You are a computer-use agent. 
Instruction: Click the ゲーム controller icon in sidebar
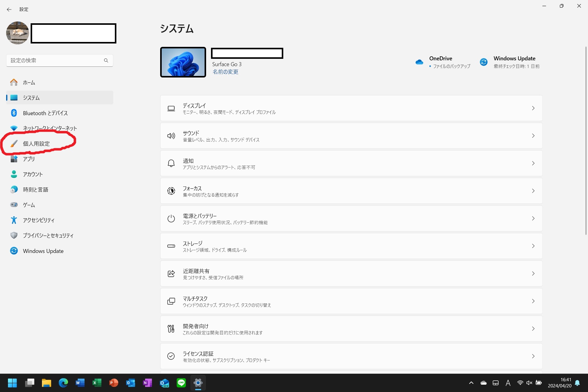pos(14,205)
